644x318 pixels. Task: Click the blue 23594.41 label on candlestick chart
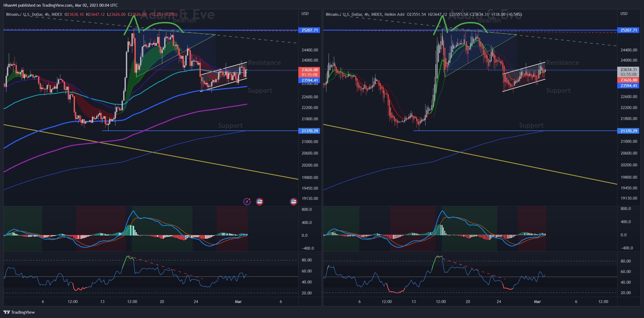tap(310, 80)
